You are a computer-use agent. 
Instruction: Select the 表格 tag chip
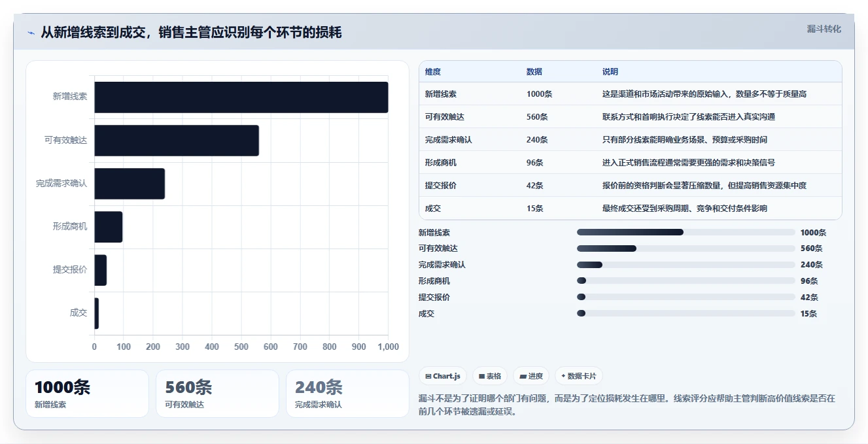coord(490,376)
